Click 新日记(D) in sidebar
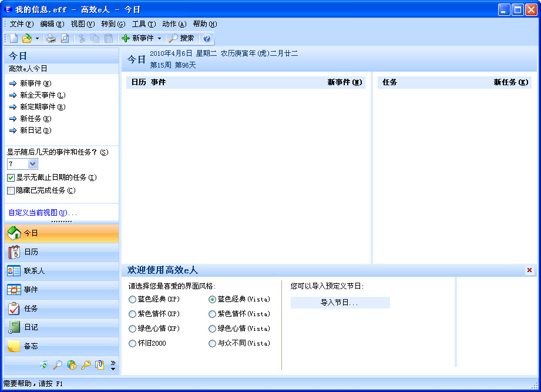The height and width of the screenshot is (392, 541). click(x=35, y=130)
